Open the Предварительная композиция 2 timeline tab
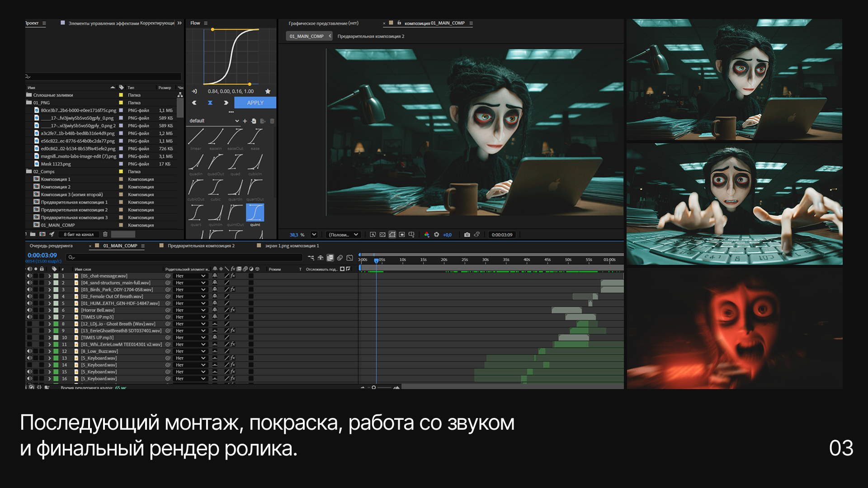Image resolution: width=868 pixels, height=488 pixels. click(202, 246)
